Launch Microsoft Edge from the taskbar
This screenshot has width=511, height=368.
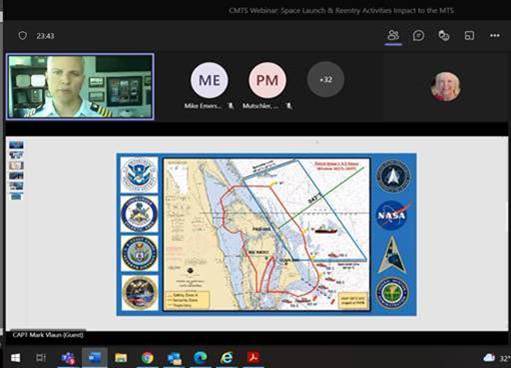(x=200, y=358)
